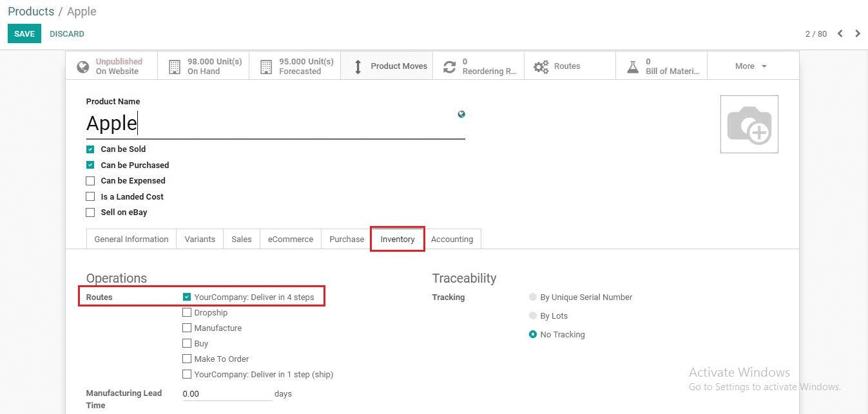
Task: Select By Lots tracking option
Action: click(x=533, y=315)
